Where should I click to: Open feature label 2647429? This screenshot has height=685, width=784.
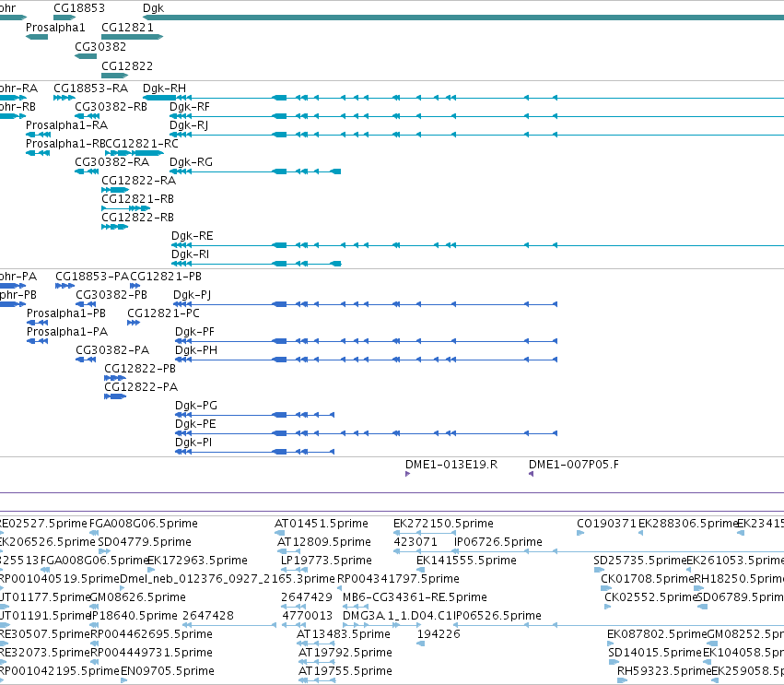coord(307,597)
